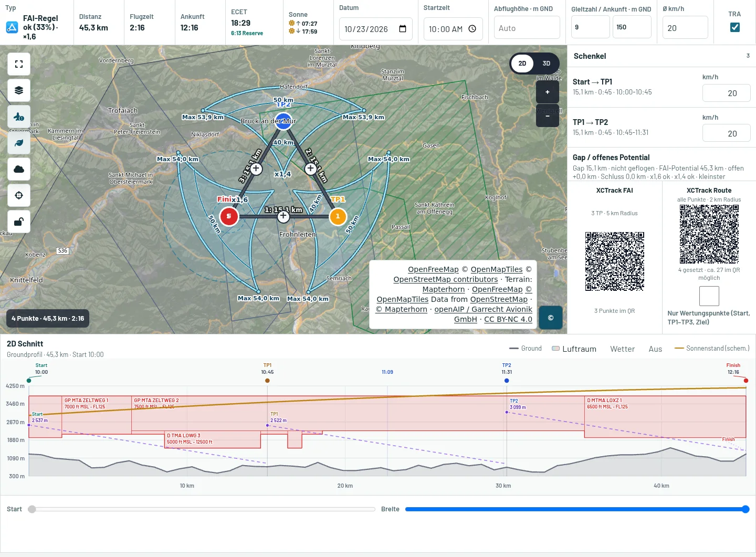Viewport: 756px width, 557px height.
Task: Edit TP1 → TP2 leg speed
Action: coord(727,133)
